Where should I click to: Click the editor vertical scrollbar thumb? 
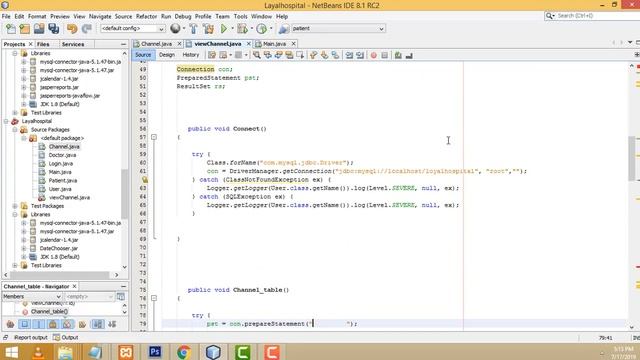click(x=632, y=158)
